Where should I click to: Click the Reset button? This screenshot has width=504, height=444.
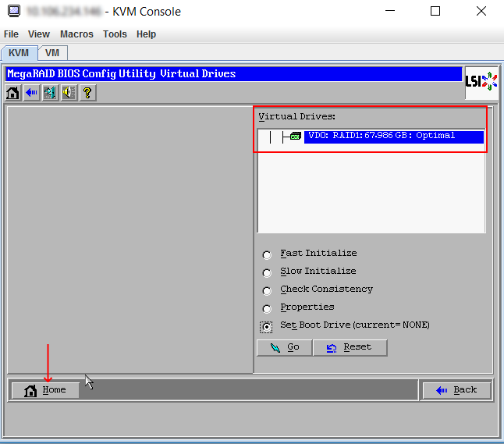(350, 347)
